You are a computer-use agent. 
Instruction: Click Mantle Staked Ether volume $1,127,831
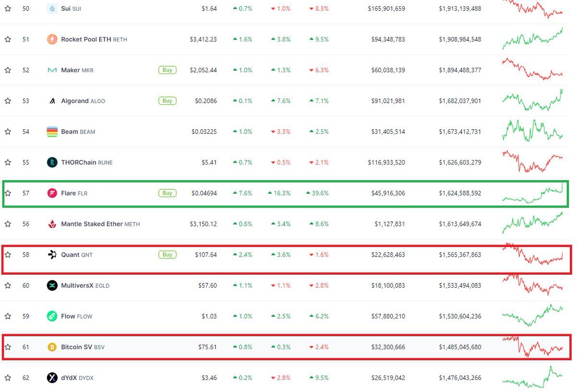tap(390, 224)
